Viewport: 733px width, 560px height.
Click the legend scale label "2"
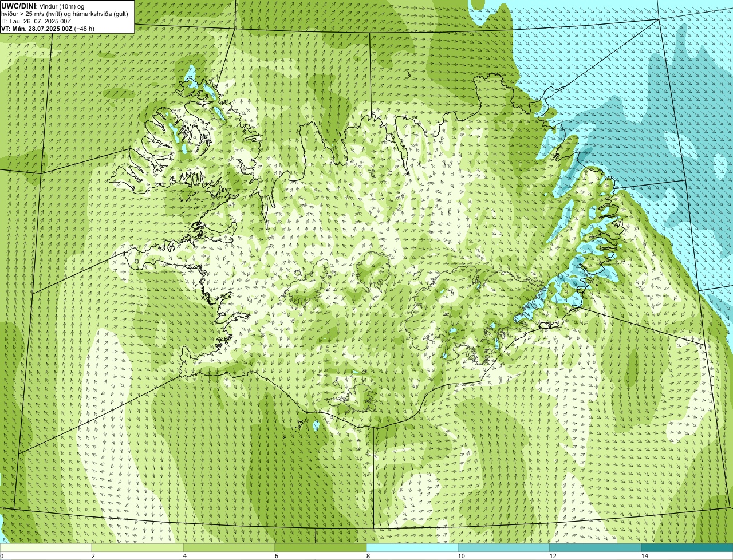click(x=93, y=556)
